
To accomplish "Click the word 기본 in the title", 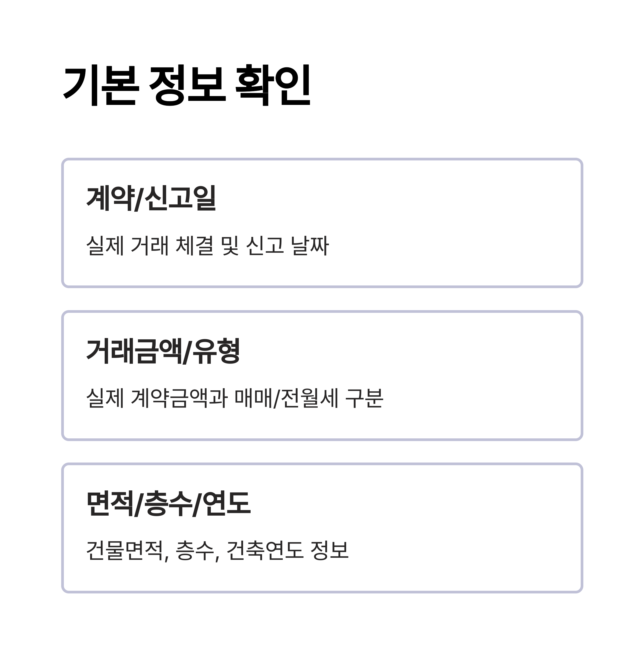I will [x=101, y=85].
